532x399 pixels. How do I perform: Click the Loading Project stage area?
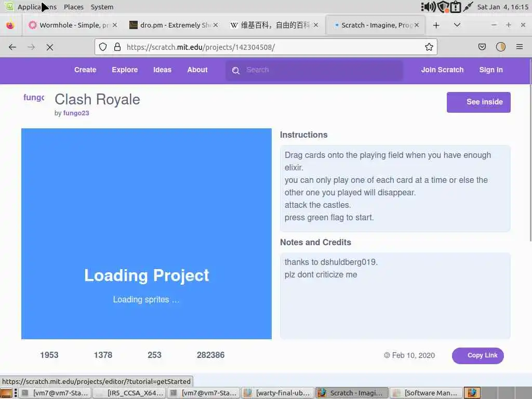click(146, 233)
